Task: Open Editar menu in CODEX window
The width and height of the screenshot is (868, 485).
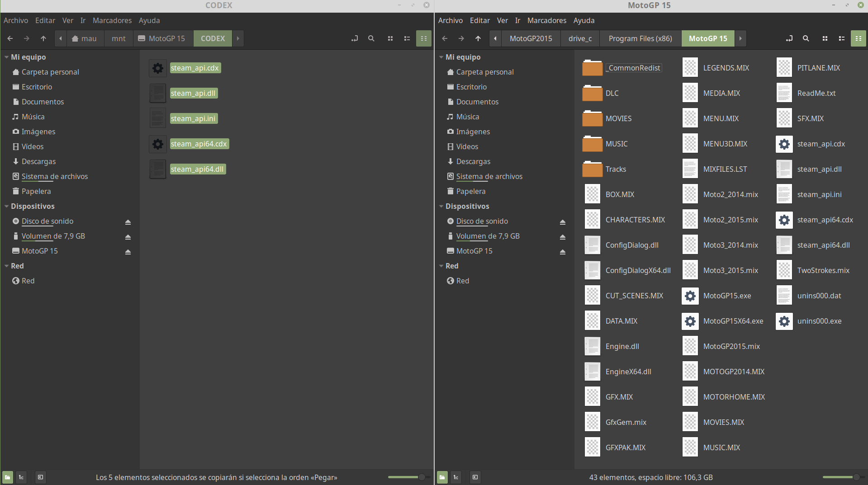Action: [45, 20]
